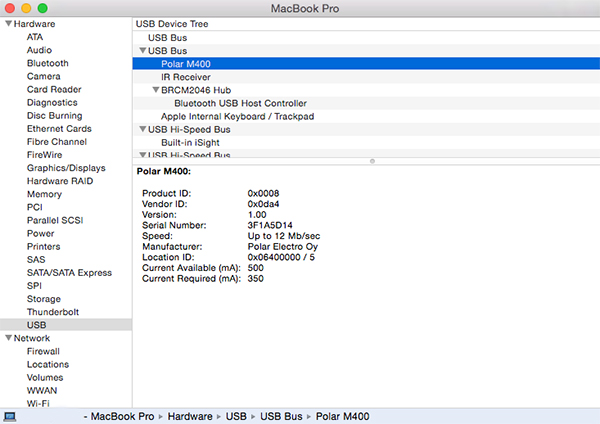Viewport: 600px width, 424px height.
Task: Open Fibre Channel section
Action: (57, 142)
